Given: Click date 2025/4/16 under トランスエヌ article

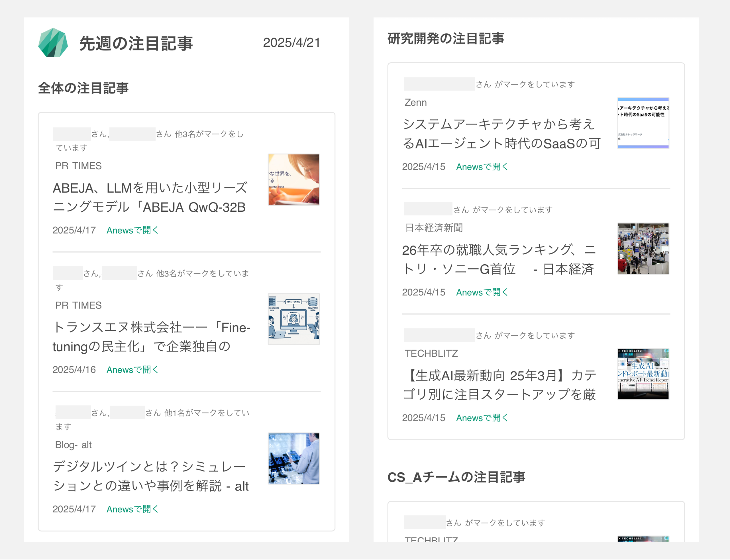Looking at the screenshot, I should tap(74, 370).
